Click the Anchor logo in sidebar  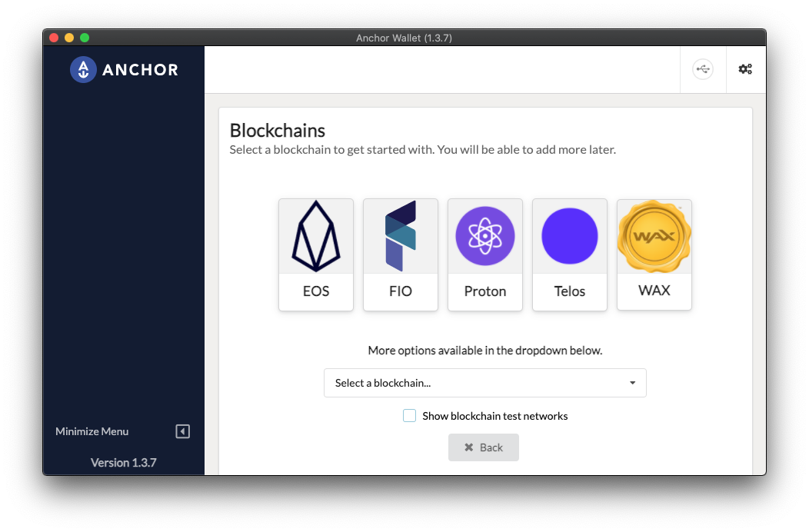pyautogui.click(x=83, y=70)
